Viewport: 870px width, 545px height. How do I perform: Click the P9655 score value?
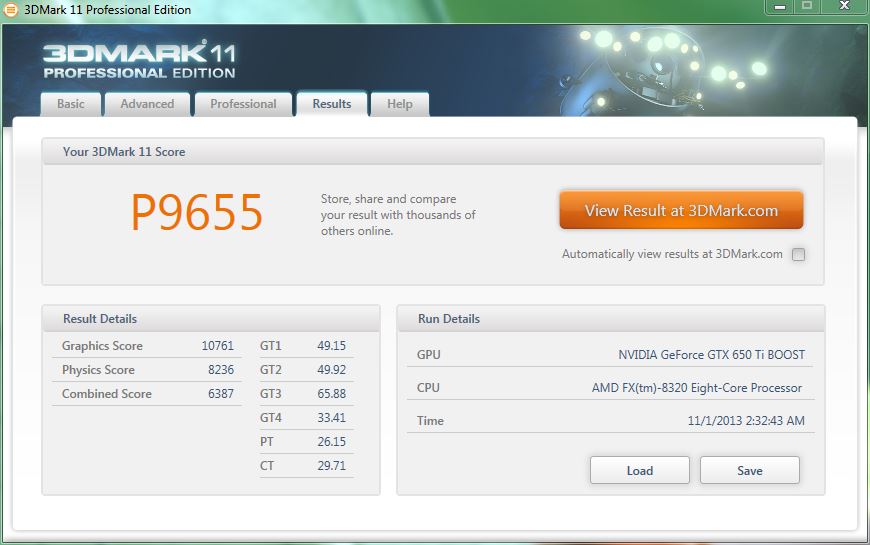click(x=196, y=212)
